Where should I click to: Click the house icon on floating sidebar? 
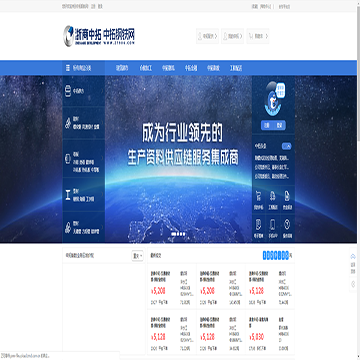[x=353, y=256]
